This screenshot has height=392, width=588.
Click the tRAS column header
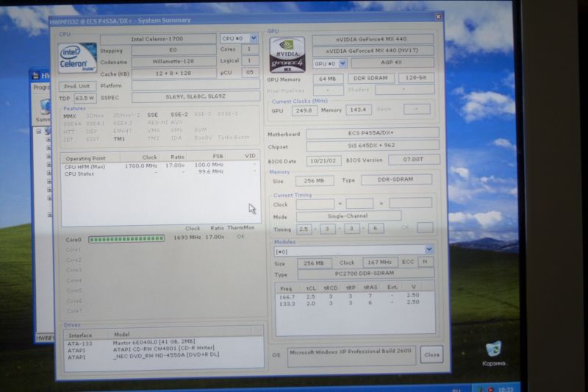coord(370,288)
